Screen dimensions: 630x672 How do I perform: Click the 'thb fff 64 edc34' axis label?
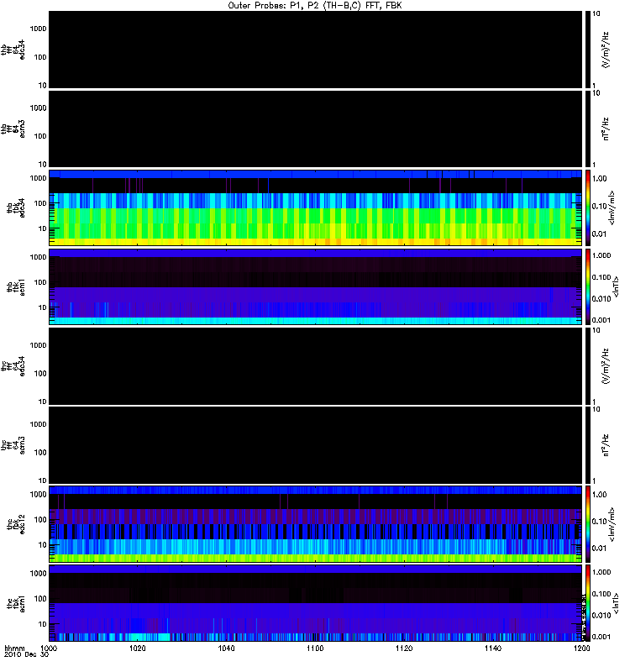click(x=13, y=50)
